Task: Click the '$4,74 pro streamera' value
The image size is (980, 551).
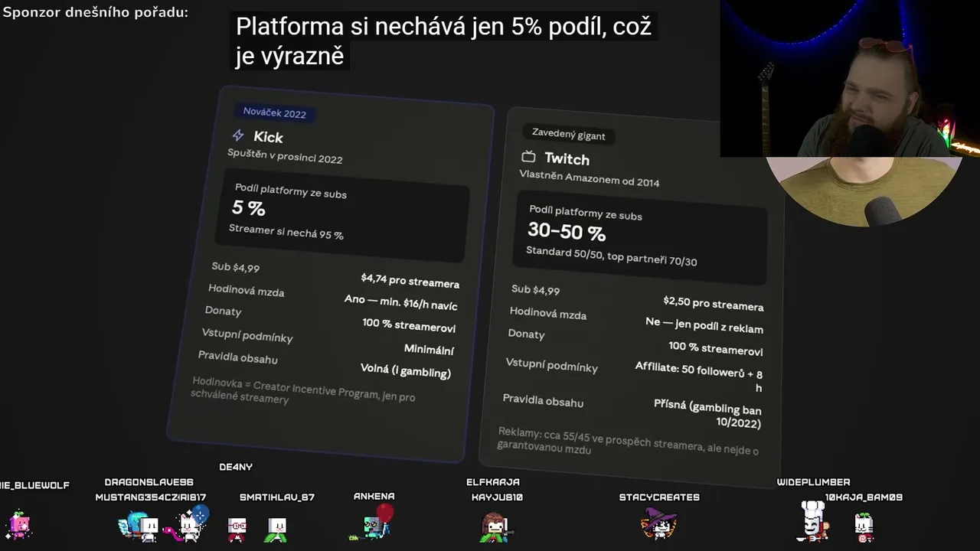Action: click(410, 280)
